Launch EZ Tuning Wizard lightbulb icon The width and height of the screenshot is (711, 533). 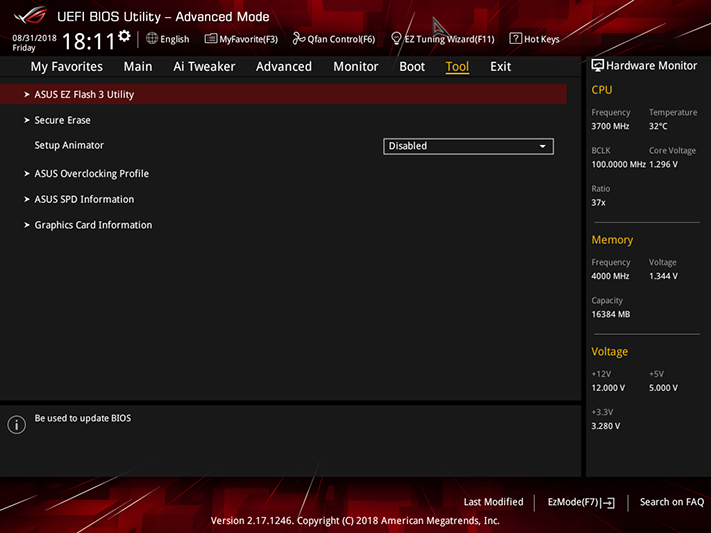coord(396,39)
